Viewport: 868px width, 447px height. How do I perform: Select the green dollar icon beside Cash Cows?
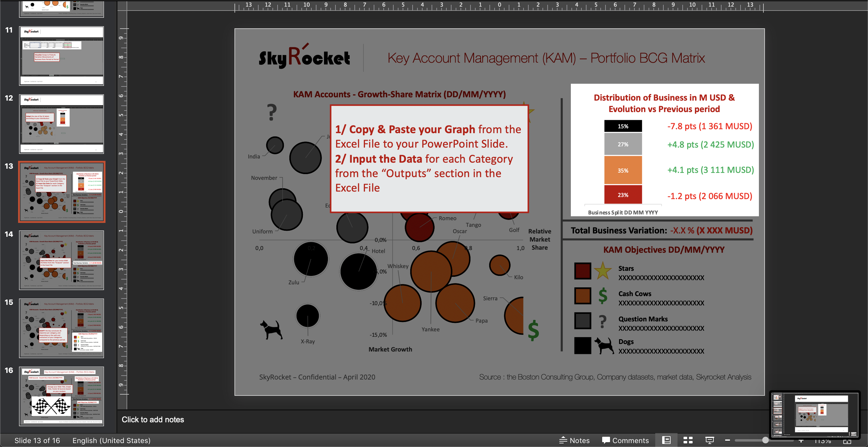tap(603, 296)
